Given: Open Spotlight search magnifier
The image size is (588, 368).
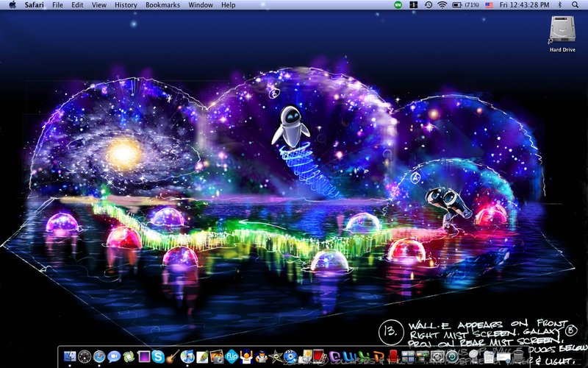Looking at the screenshot, I should 575,5.
